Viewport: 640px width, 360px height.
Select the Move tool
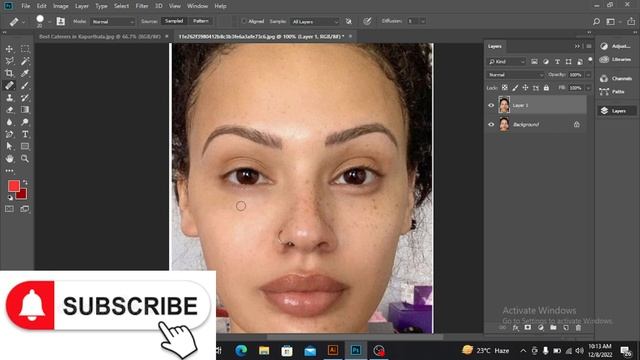click(9, 49)
